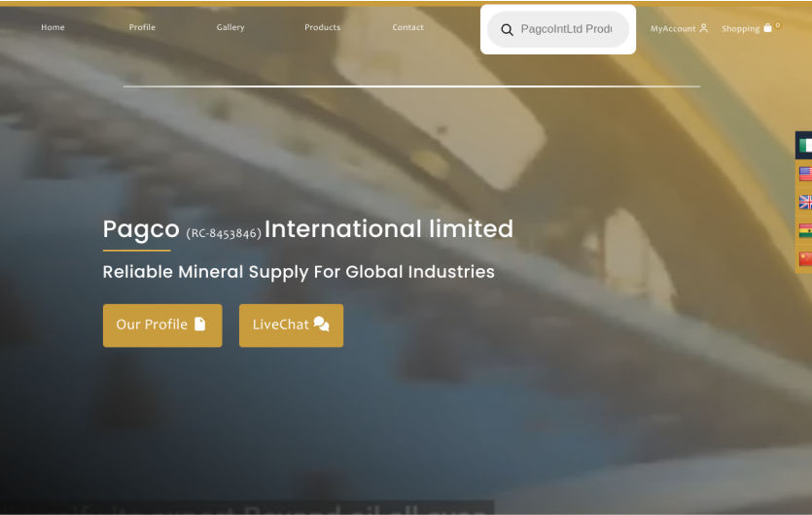Click the search magnifier icon
Screen dimensions: 812x515
pyautogui.click(x=507, y=30)
